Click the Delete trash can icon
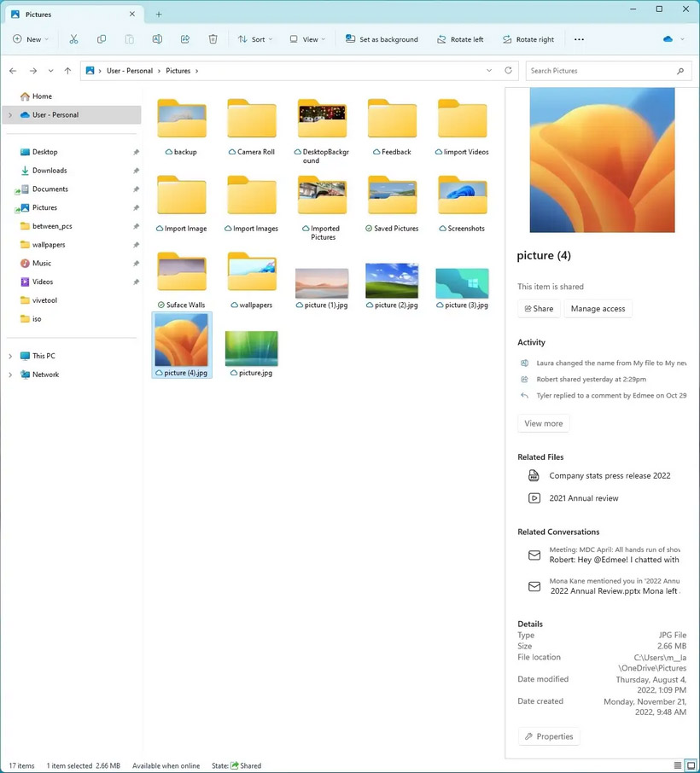Image resolution: width=700 pixels, height=773 pixels. [213, 39]
